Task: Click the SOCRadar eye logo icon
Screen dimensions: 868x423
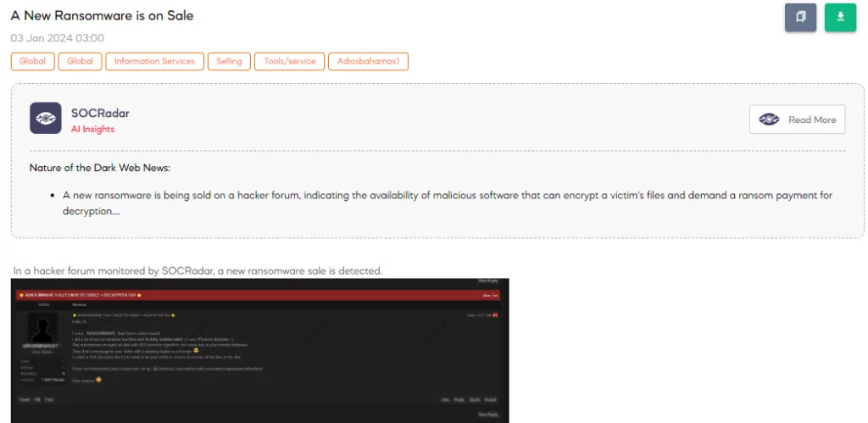Action: 46,118
